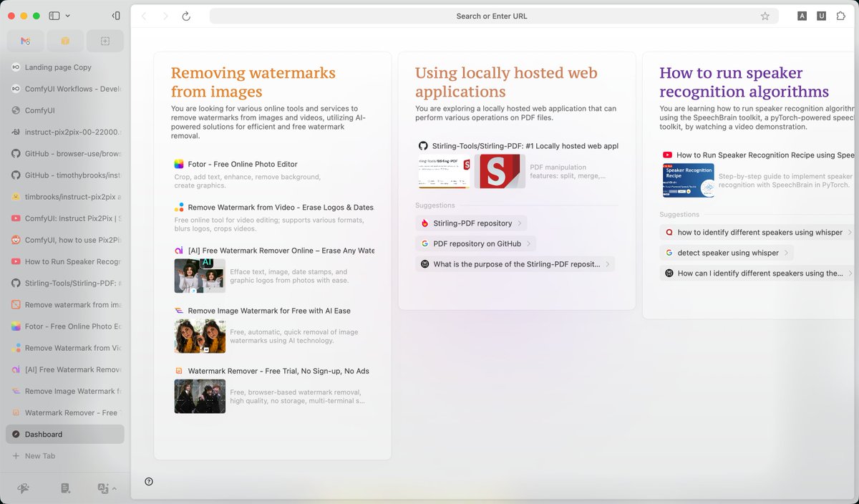Open 'Watermark Remover - Free' sidebar tab
Viewport: 859px width, 504px height.
coord(65,412)
